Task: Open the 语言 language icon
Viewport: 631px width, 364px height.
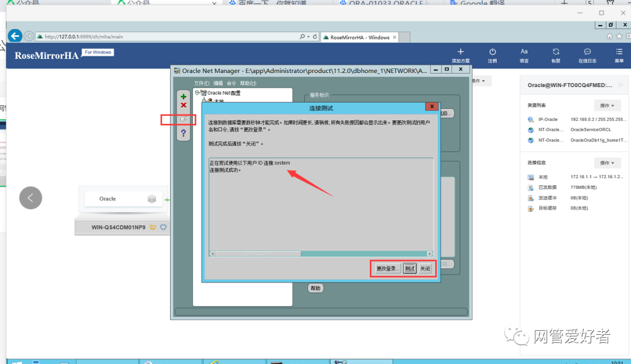Action: click(524, 51)
